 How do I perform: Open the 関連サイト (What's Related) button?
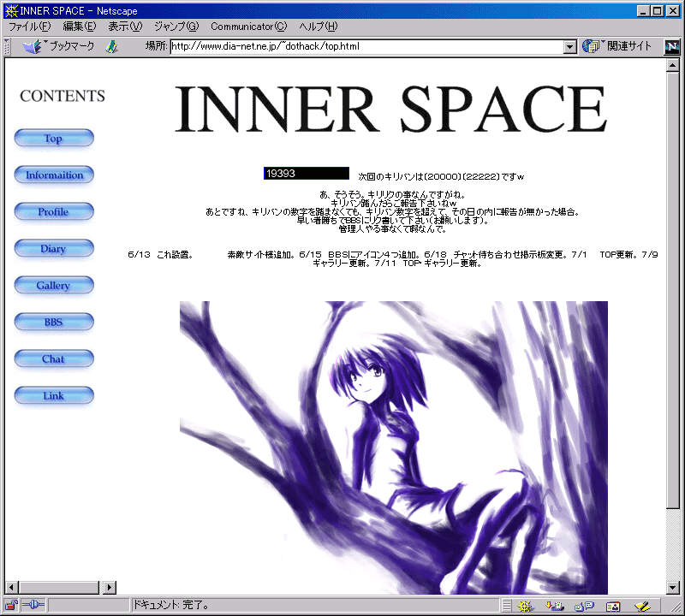click(616, 46)
